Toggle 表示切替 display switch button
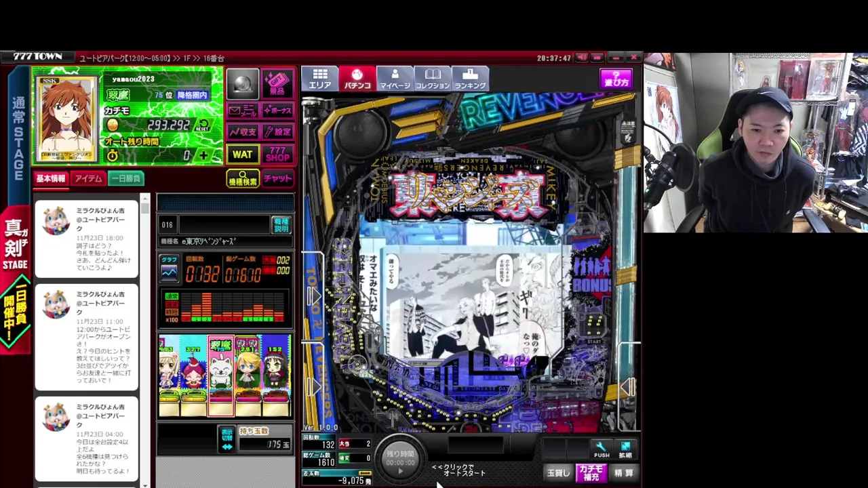Image resolution: width=868 pixels, height=488 pixels. (x=226, y=439)
